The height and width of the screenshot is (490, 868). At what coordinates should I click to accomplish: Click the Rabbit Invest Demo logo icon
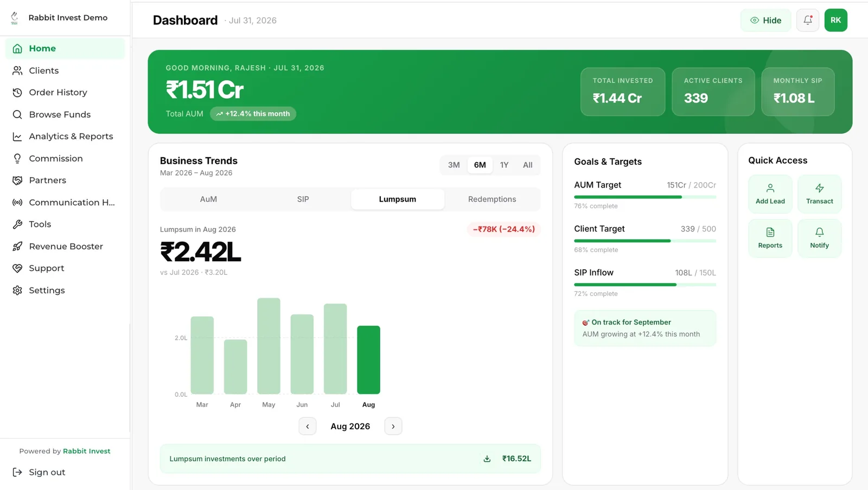point(15,18)
